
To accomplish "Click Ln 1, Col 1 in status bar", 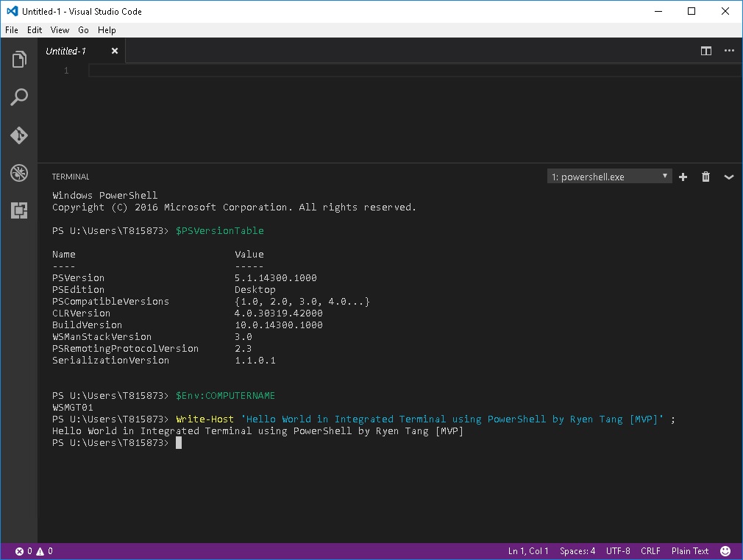I will (x=528, y=551).
